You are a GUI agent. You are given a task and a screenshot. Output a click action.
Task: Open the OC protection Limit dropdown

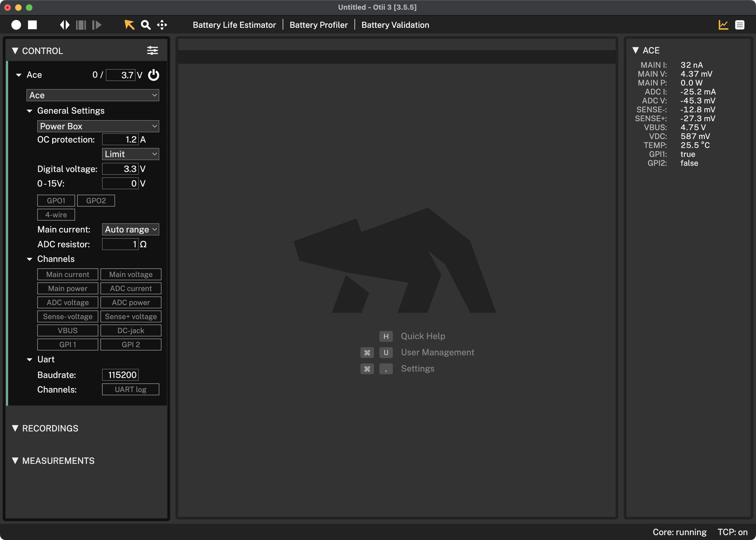point(130,154)
